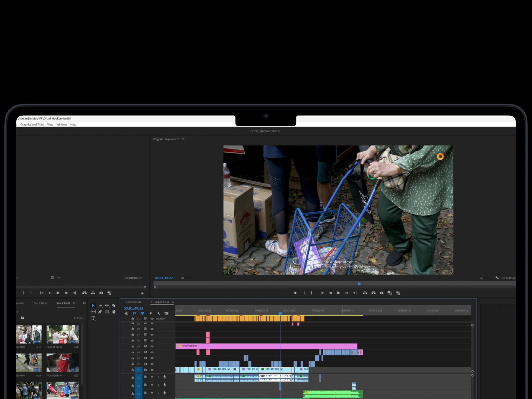Select the Pen tool
Screen dimensions: 532x399
coord(100,312)
